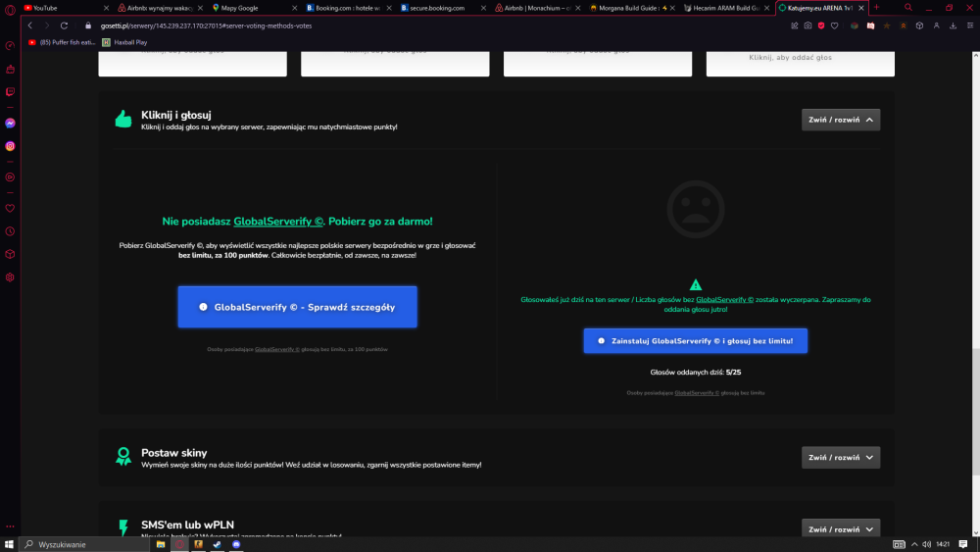Switch to Morgana Build Guide tab
Viewport: 980px width, 552px height.
point(631,8)
